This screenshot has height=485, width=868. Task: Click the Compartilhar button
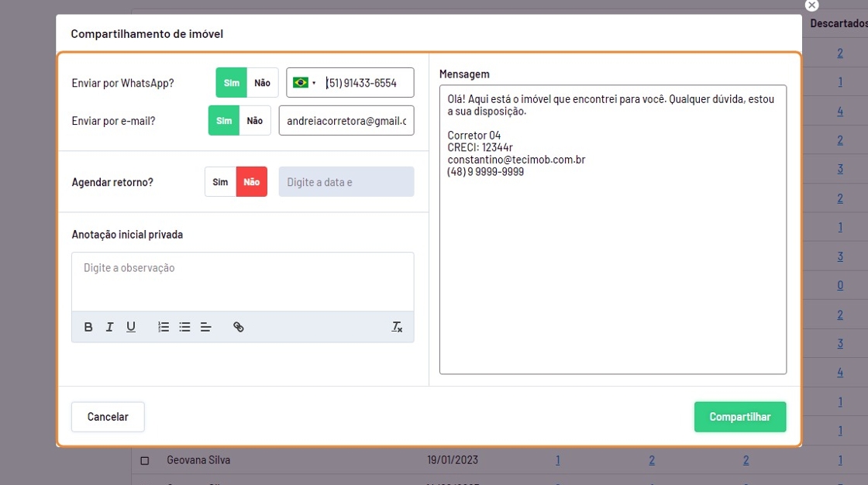(x=739, y=417)
